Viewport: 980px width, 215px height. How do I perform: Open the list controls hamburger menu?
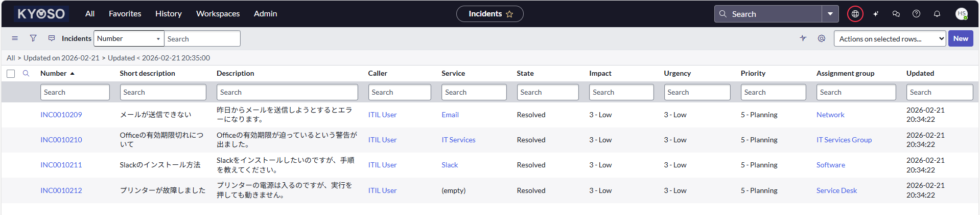15,38
